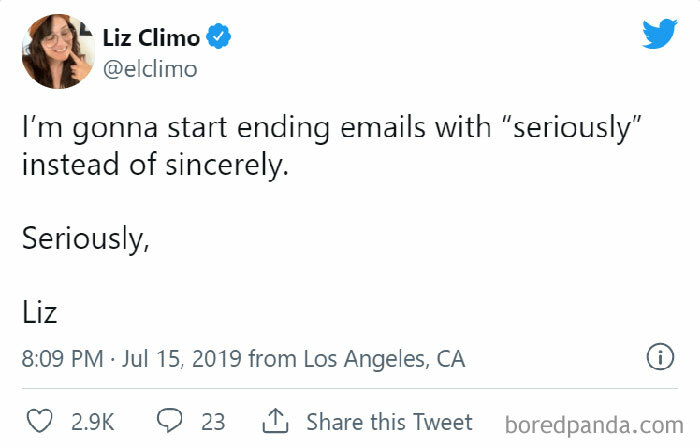Click the Liz Climo display name

(x=150, y=39)
